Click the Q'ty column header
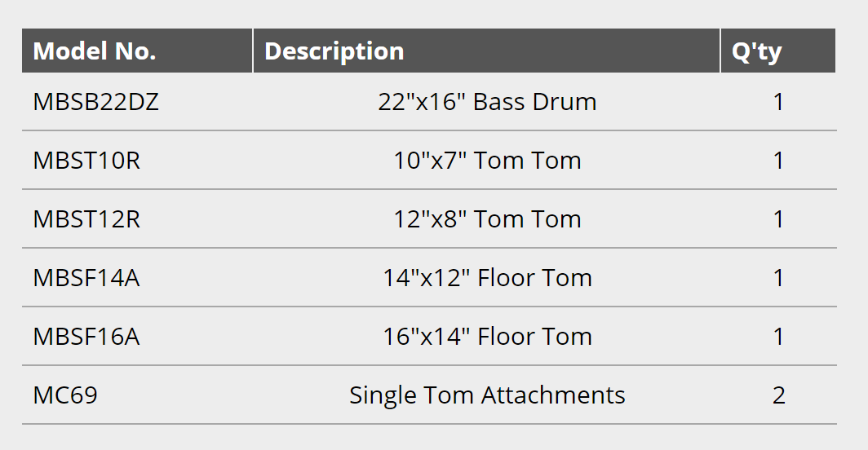868x450 pixels. (x=756, y=51)
